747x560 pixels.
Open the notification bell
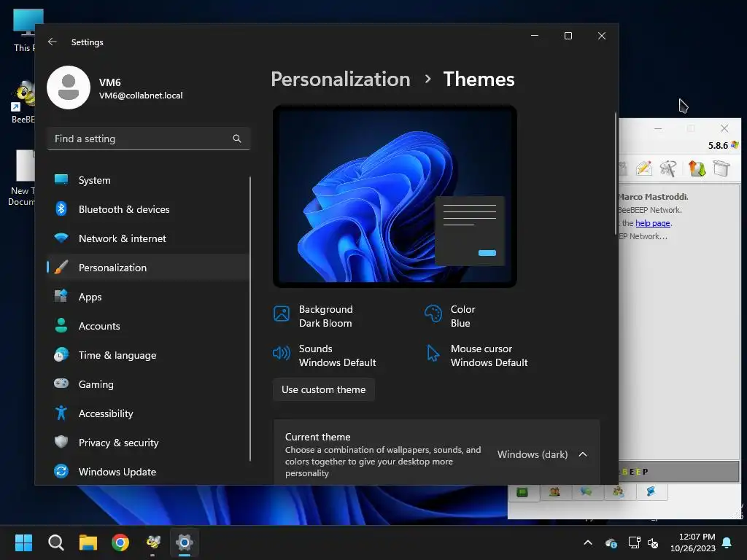727,542
